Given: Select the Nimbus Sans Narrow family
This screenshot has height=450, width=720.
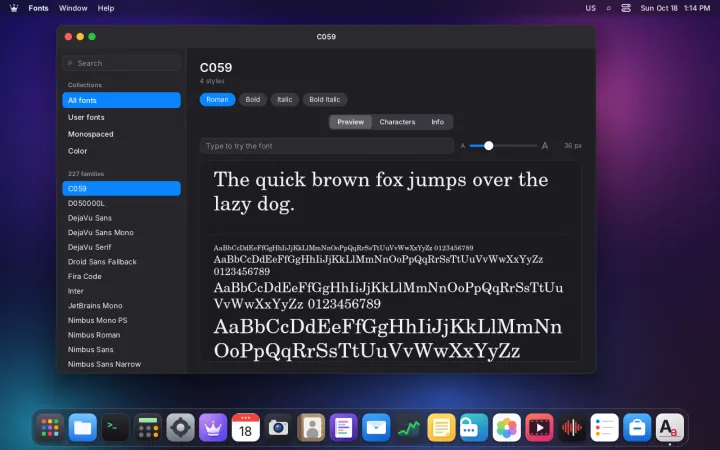Looking at the screenshot, I should pos(121,364).
